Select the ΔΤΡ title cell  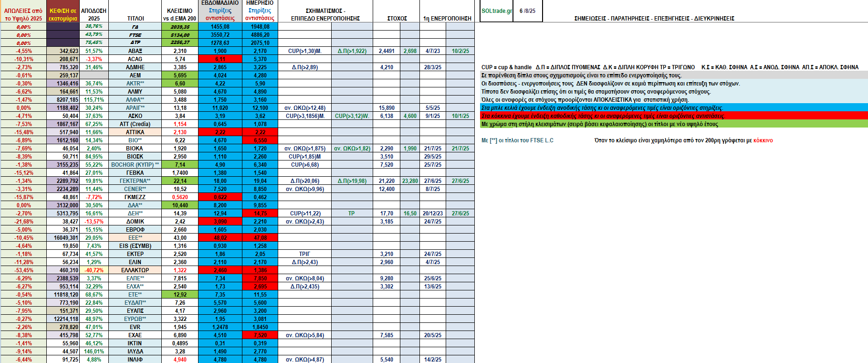(x=135, y=43)
